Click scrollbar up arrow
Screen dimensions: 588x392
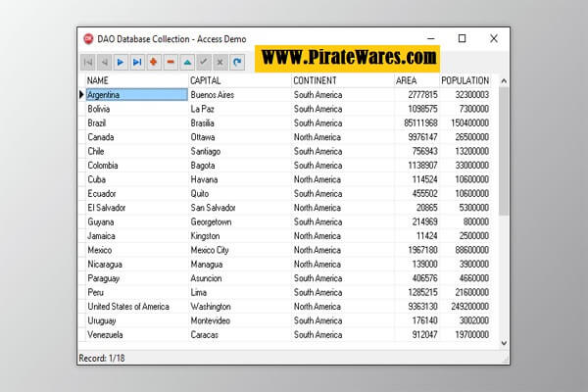[504, 80]
